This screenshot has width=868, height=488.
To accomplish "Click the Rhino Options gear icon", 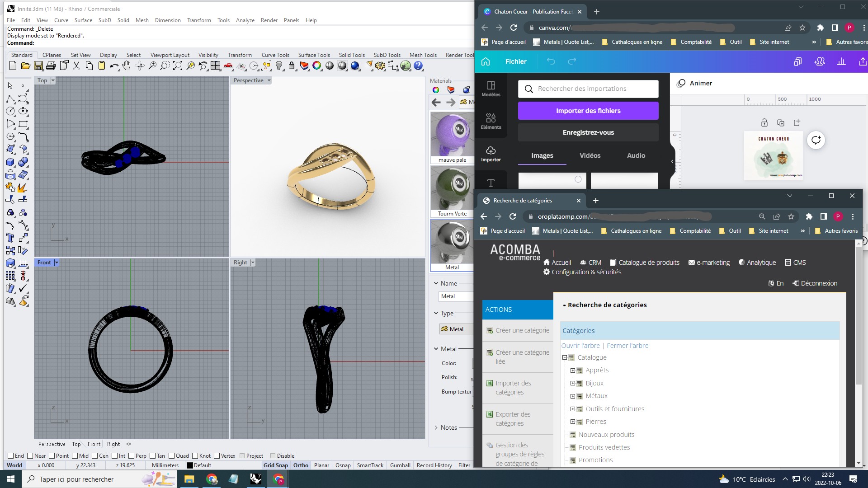I will [380, 66].
